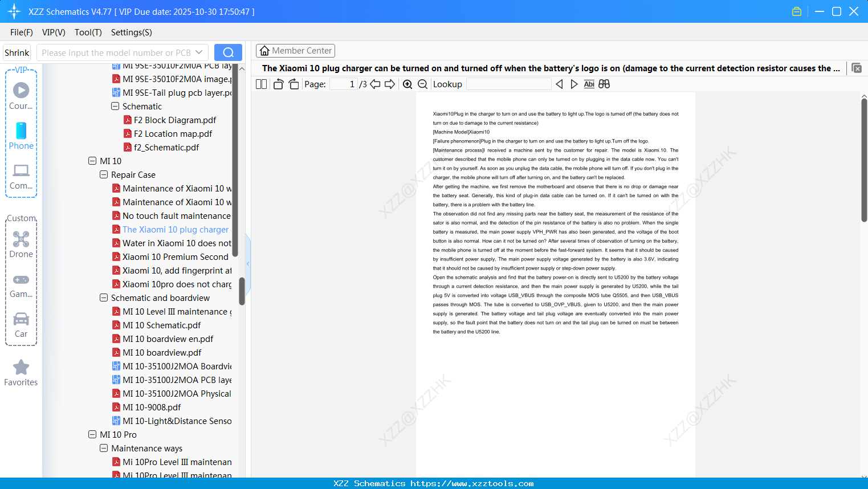Open Favorites in the sidebar

pyautogui.click(x=21, y=373)
